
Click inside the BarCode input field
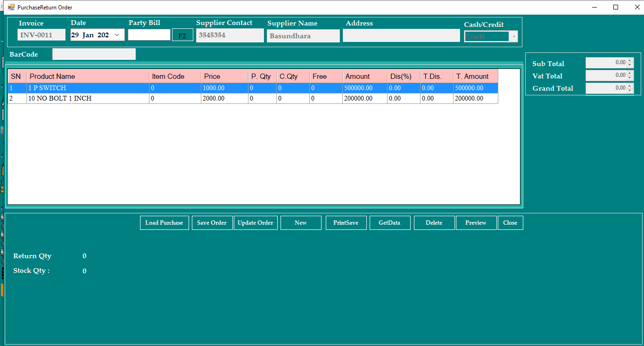click(x=93, y=54)
